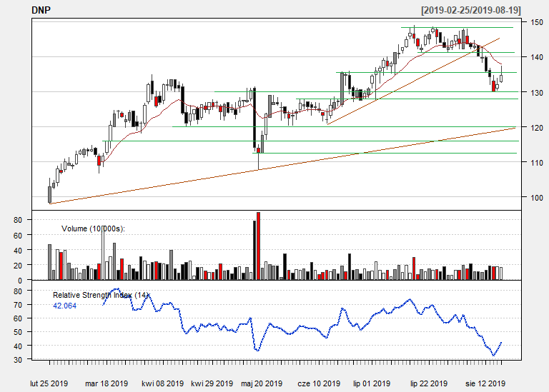Screen dimensions: 549x392
Task: Click the volume axis 0 label
Action: click(20, 281)
